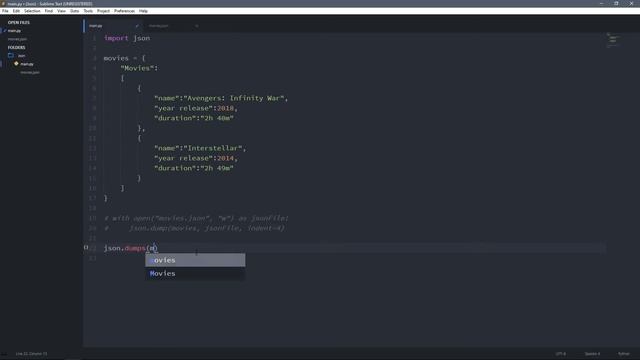Open the View menu

pos(61,11)
